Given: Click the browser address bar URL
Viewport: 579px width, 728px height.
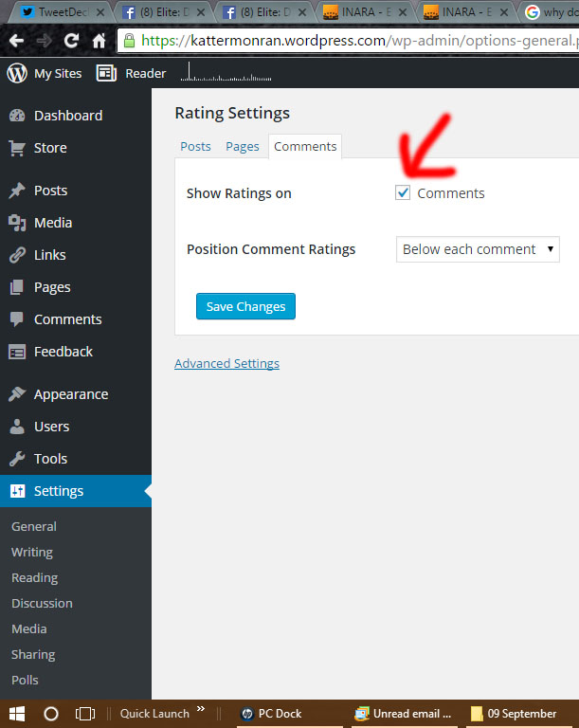Looking at the screenshot, I should click(351, 42).
